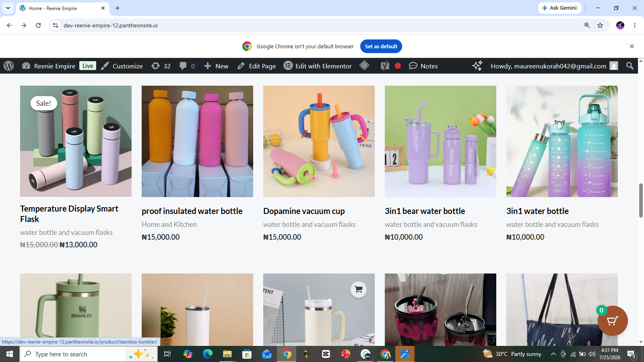Screen dimensions: 644x362
Task: Show hidden system tray icons
Action: (x=553, y=354)
